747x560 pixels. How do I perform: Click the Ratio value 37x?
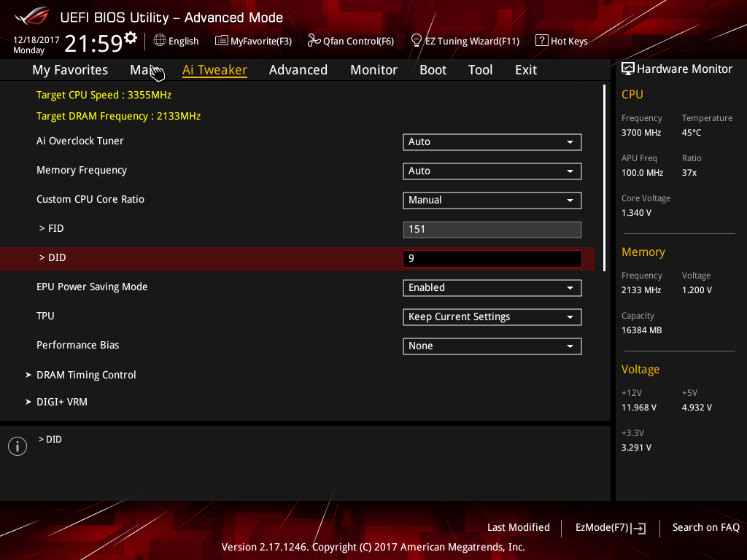pyautogui.click(x=689, y=173)
